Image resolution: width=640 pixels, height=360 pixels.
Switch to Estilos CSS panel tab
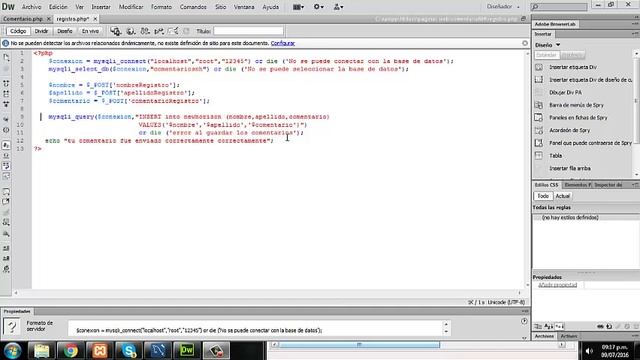click(x=546, y=185)
